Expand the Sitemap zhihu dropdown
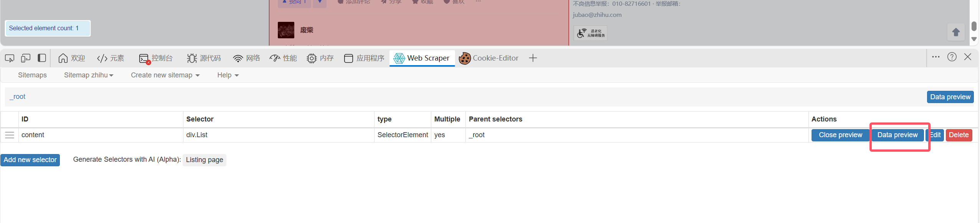This screenshot has width=980, height=223. pos(89,75)
